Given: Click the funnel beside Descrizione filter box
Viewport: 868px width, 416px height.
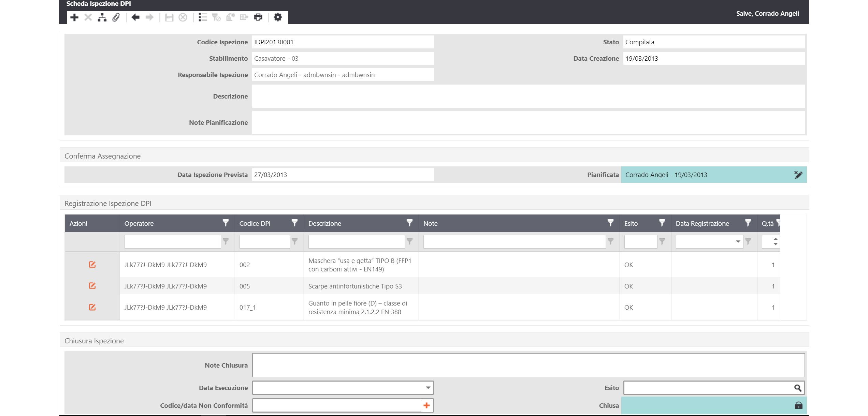Looking at the screenshot, I should (409, 241).
